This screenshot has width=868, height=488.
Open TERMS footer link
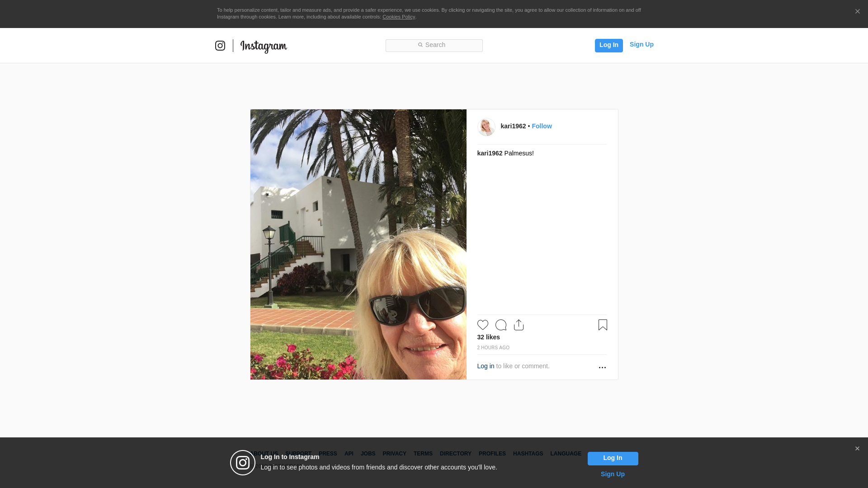(423, 454)
